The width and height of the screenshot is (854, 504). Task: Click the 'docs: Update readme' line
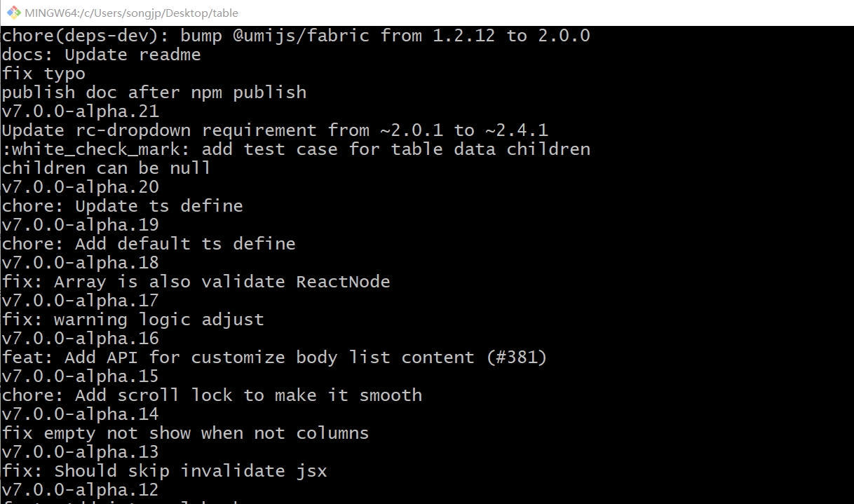pyautogui.click(x=101, y=55)
